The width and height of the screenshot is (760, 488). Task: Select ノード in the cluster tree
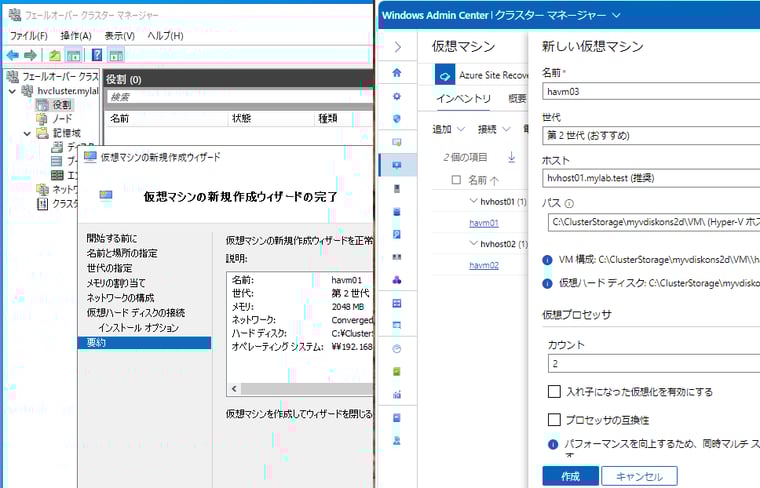pyautogui.click(x=62, y=119)
